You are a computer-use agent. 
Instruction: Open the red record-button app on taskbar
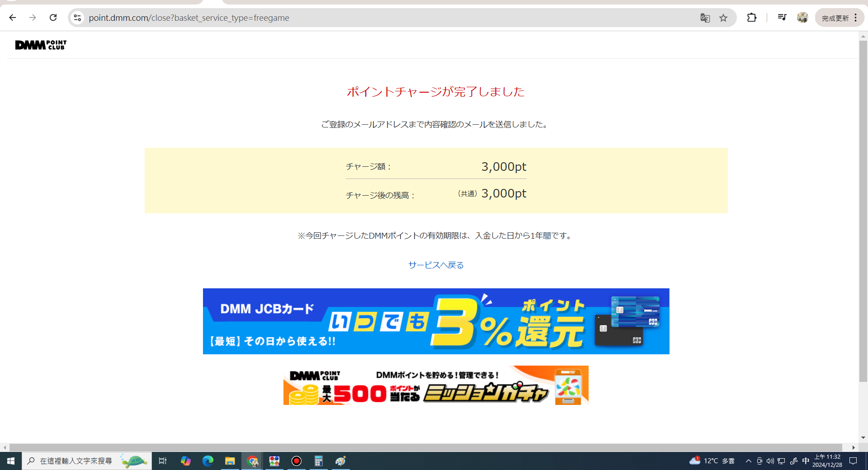click(x=296, y=461)
